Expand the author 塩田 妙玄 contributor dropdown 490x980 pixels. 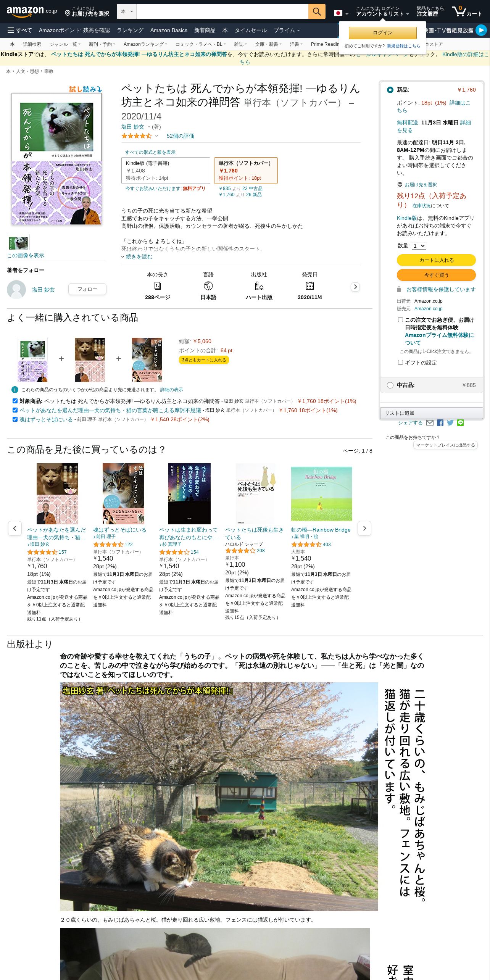(149, 127)
